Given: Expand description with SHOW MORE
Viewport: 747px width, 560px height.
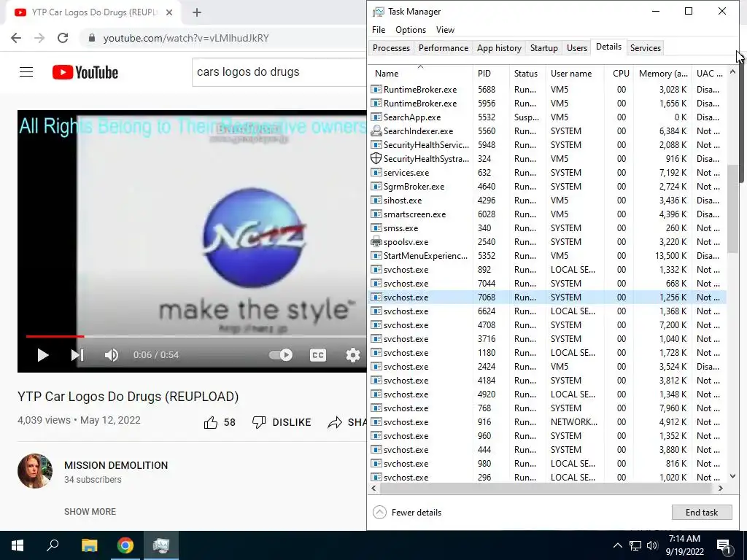Looking at the screenshot, I should pos(90,511).
